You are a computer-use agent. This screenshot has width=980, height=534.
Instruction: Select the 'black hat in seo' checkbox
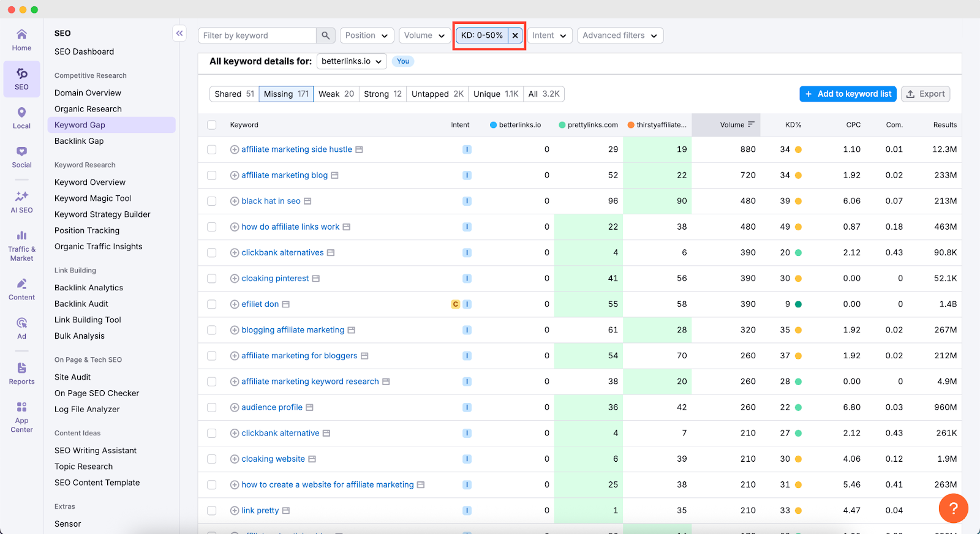pyautogui.click(x=212, y=201)
